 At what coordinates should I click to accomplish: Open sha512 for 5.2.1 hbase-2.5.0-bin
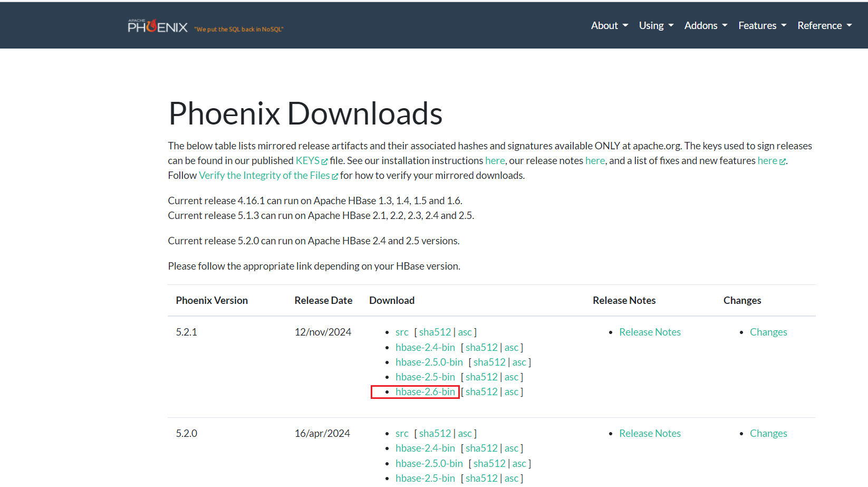point(489,362)
